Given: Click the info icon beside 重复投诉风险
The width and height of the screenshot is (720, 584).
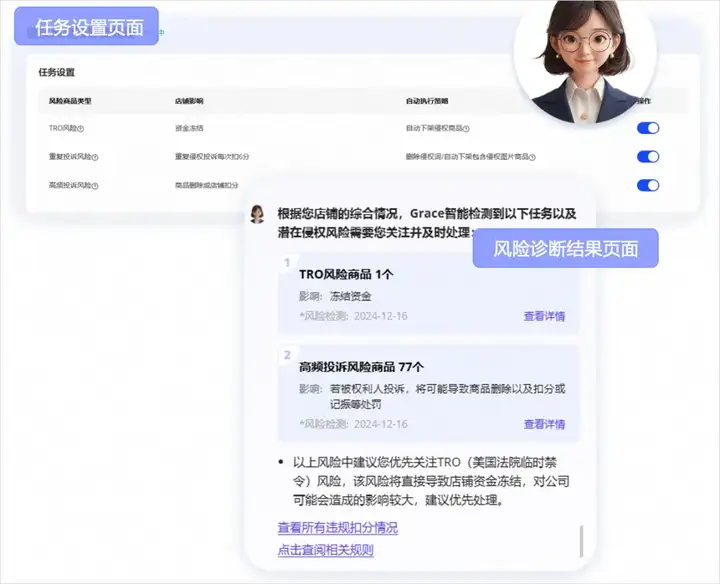Looking at the screenshot, I should coord(95,157).
